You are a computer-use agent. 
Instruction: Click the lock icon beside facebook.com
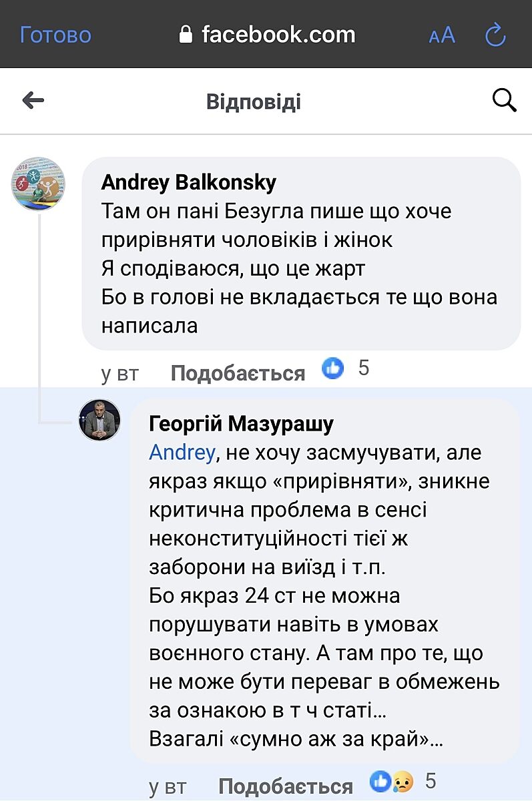(x=186, y=35)
